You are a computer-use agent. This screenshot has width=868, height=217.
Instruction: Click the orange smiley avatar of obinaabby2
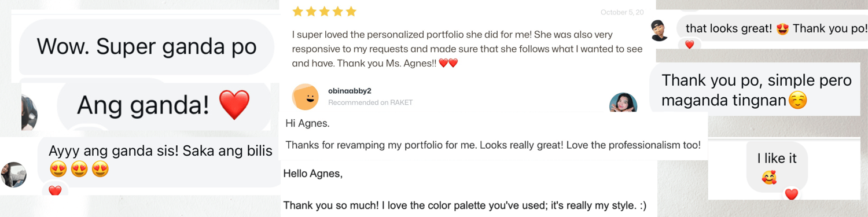click(x=305, y=97)
